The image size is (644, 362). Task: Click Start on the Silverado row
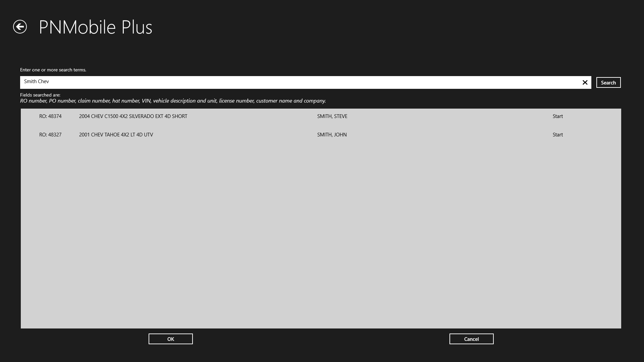(557, 116)
